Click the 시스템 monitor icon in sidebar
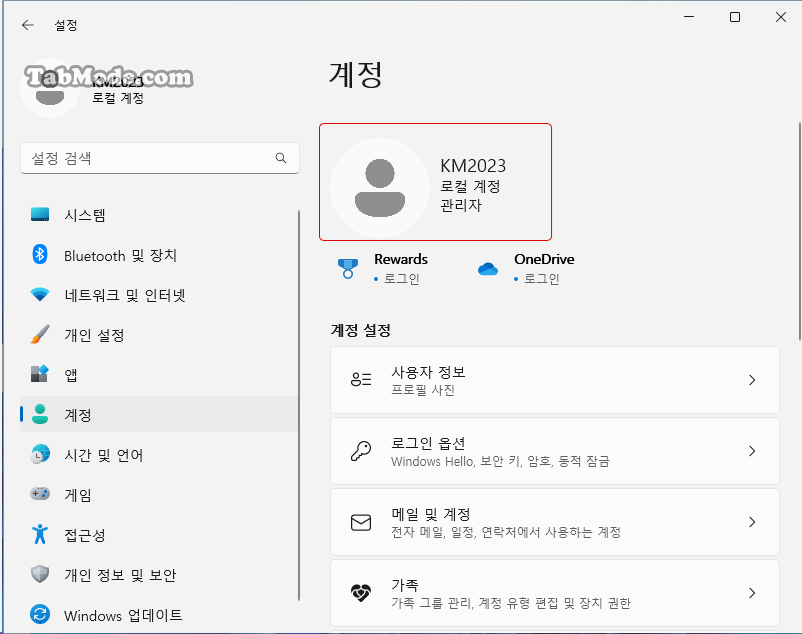 click(40, 214)
